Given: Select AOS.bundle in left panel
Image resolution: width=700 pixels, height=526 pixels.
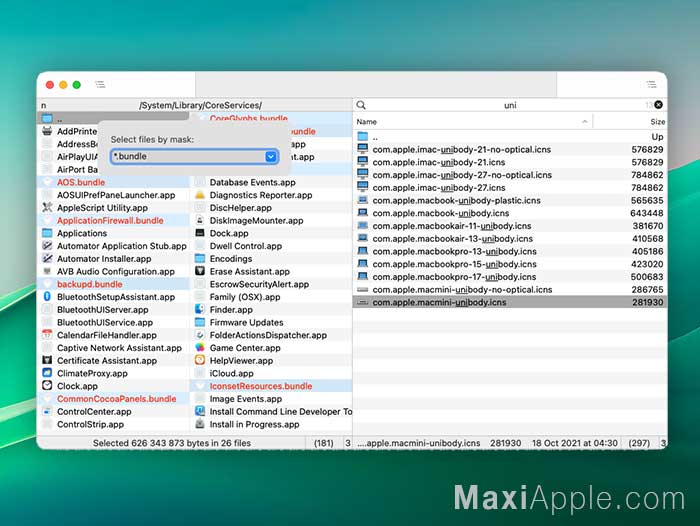Looking at the screenshot, I should (81, 182).
